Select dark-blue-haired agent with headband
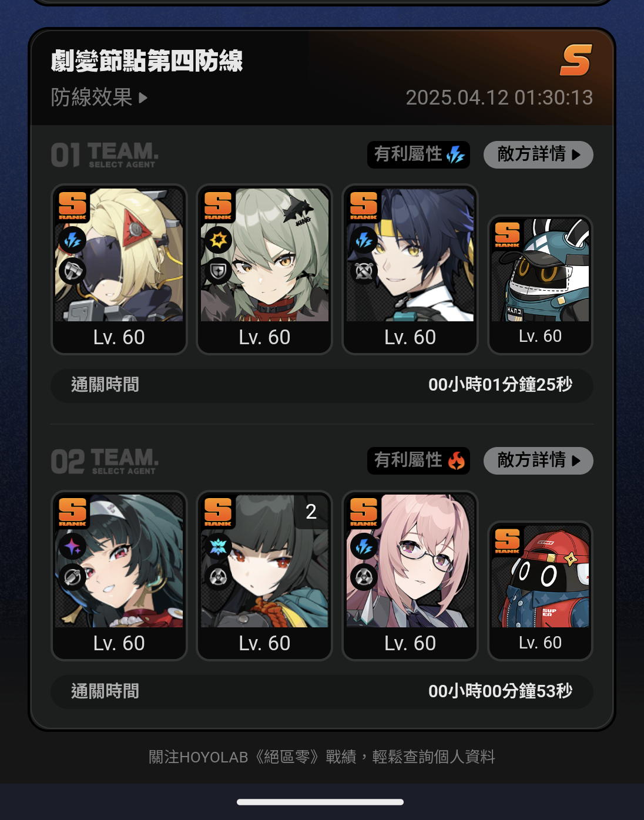644x820 pixels. tap(410, 270)
